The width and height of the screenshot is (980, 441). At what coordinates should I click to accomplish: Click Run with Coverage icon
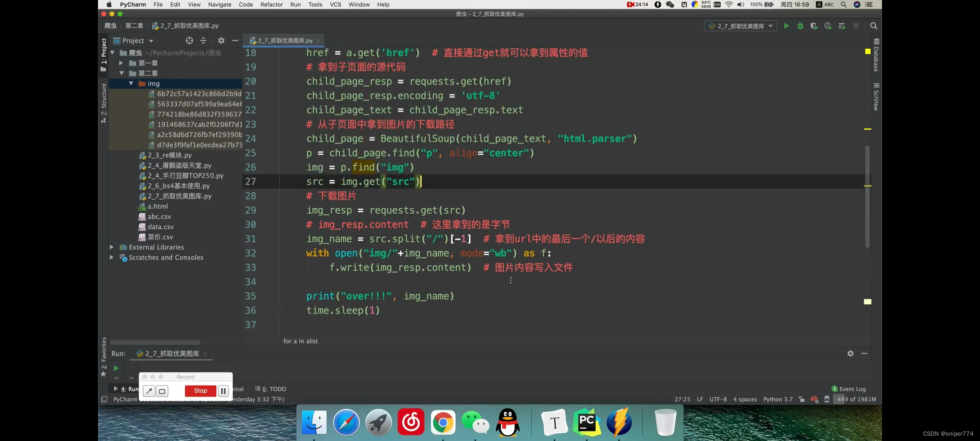pyautogui.click(x=814, y=26)
